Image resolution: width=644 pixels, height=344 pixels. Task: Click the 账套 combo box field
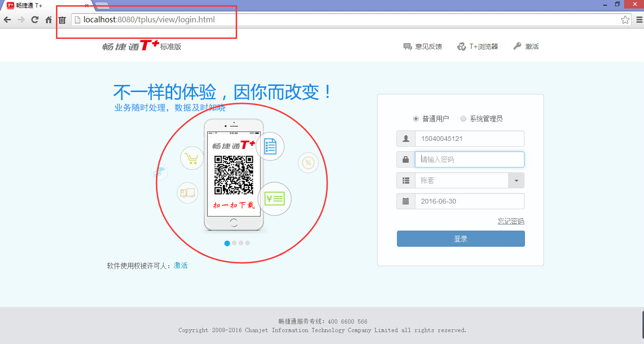tap(462, 180)
